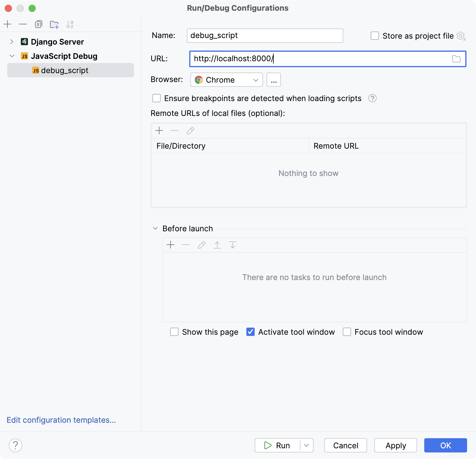Enable Store as project file

click(x=374, y=36)
